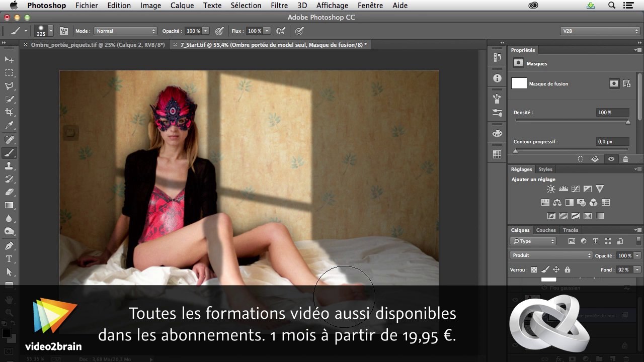Toggle brush panel button in options bar
The image size is (644, 362).
pyautogui.click(x=64, y=31)
